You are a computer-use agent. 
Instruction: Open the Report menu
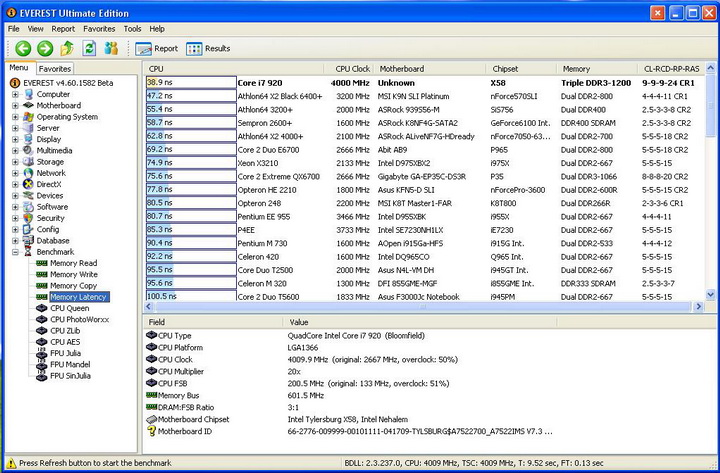pyautogui.click(x=63, y=29)
